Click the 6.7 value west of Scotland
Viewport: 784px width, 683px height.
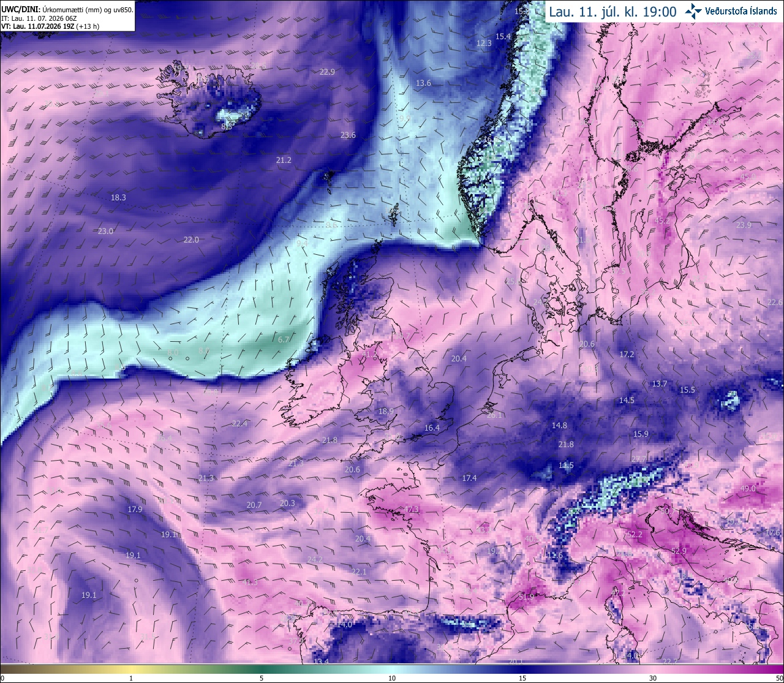[x=284, y=339]
